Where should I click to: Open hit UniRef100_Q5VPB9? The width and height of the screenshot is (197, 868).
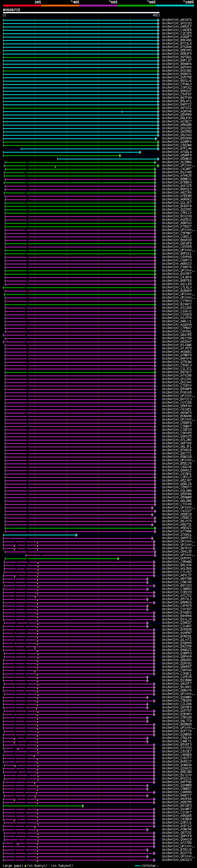[176, 115]
